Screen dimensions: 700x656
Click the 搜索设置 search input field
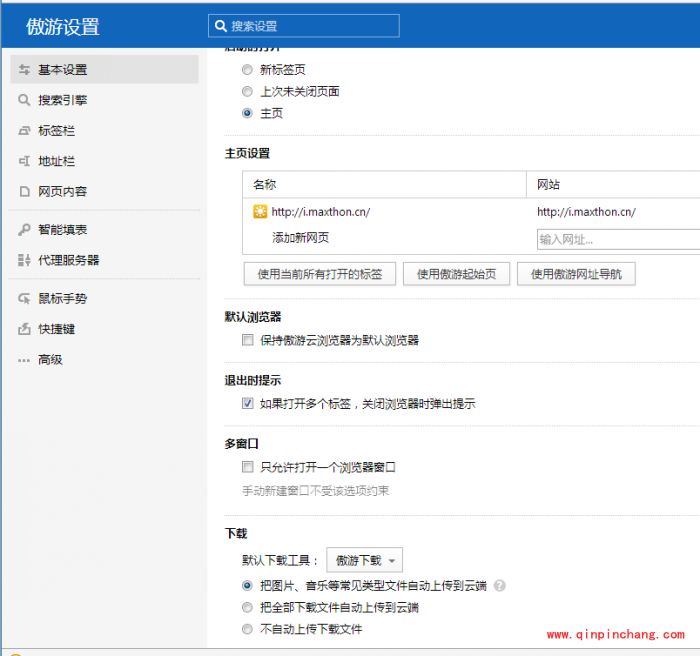point(304,26)
